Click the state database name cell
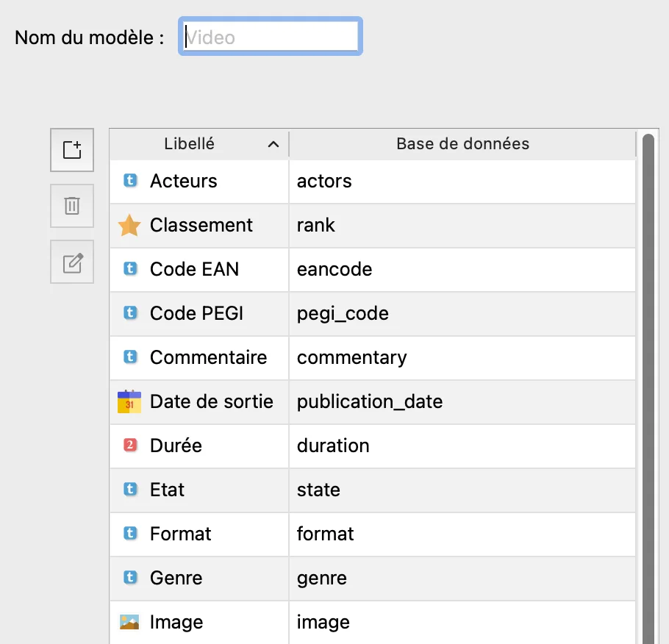Viewport: 669px width, 644px height. click(318, 490)
